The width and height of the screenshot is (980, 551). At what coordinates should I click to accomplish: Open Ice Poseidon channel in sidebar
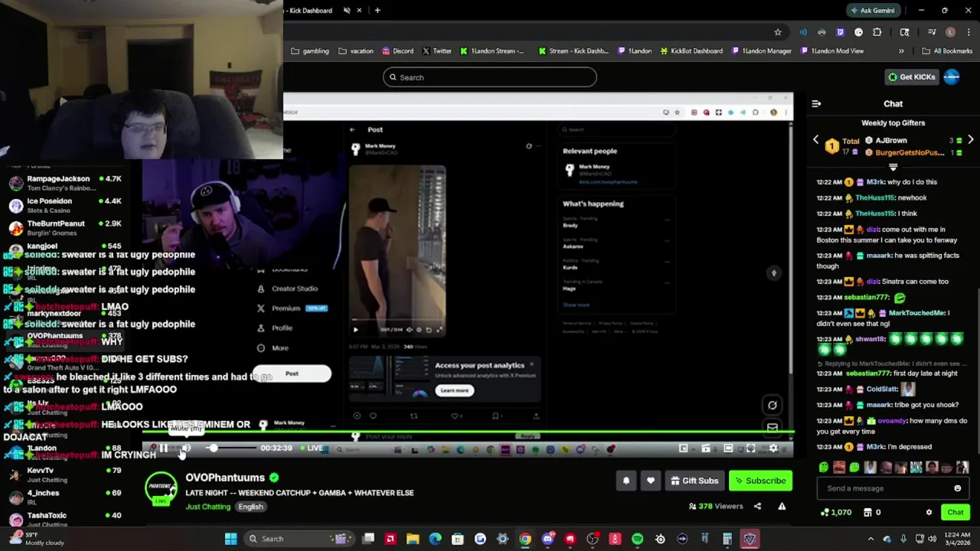coord(64,205)
